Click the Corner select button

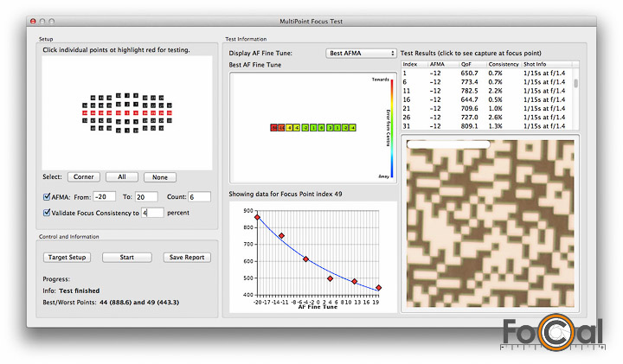[x=83, y=177]
